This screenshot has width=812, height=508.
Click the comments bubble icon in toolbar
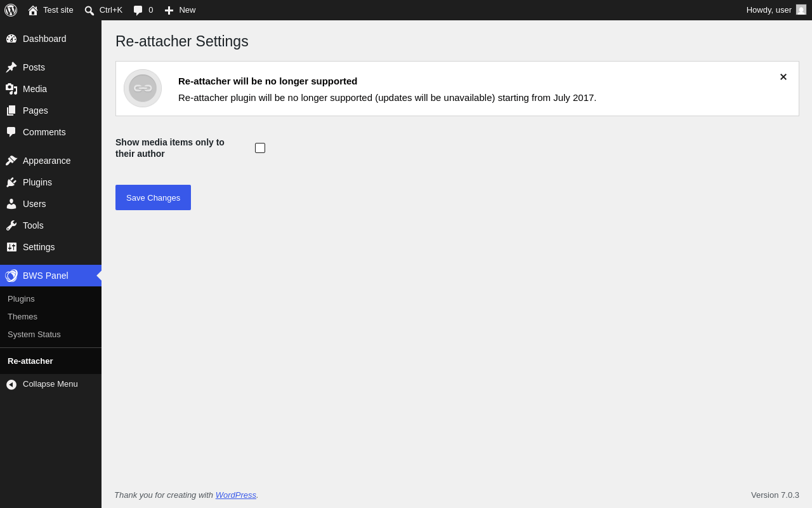coord(138,10)
